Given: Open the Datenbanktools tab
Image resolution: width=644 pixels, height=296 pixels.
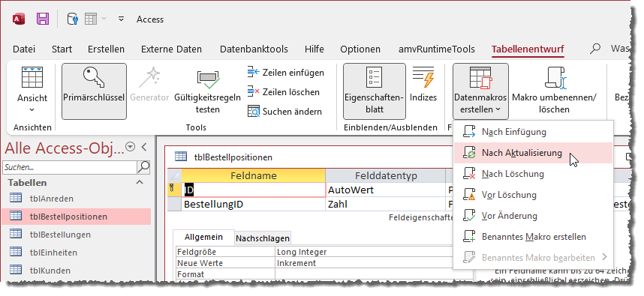Looking at the screenshot, I should click(x=254, y=49).
